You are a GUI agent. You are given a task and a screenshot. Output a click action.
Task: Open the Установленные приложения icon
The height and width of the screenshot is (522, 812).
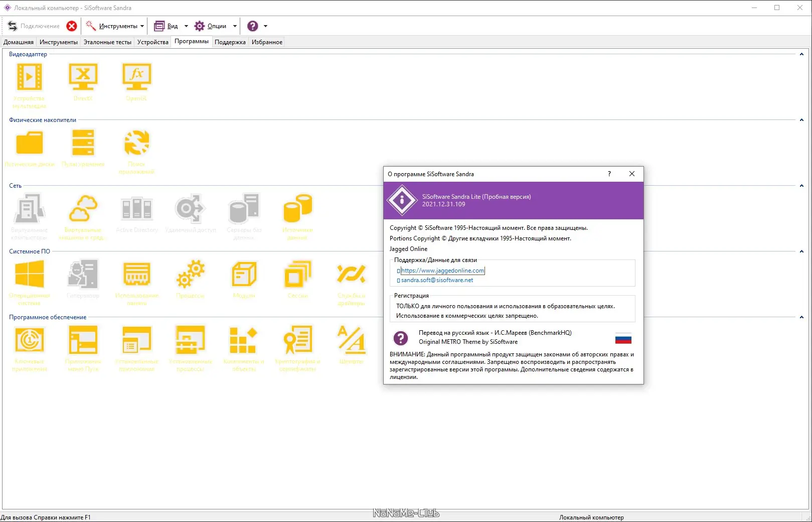pyautogui.click(x=136, y=340)
